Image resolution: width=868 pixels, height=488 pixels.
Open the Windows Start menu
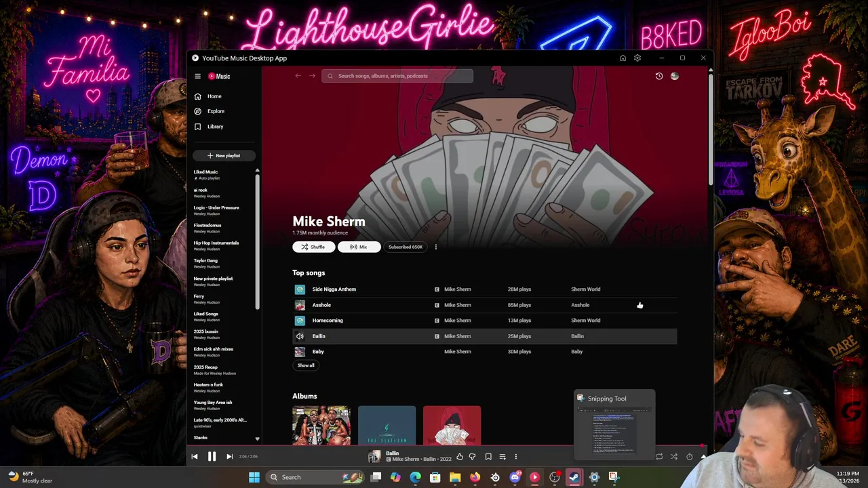pyautogui.click(x=254, y=477)
